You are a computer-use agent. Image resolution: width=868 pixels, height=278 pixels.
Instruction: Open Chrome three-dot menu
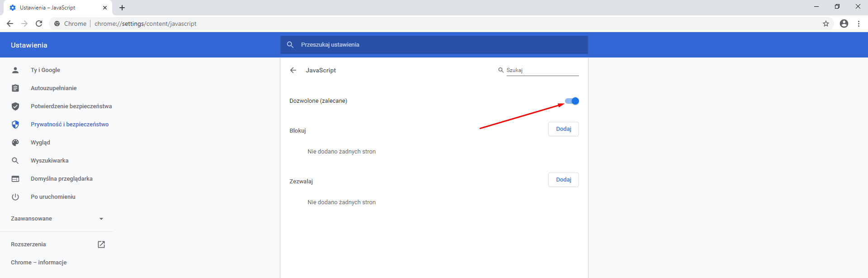859,24
